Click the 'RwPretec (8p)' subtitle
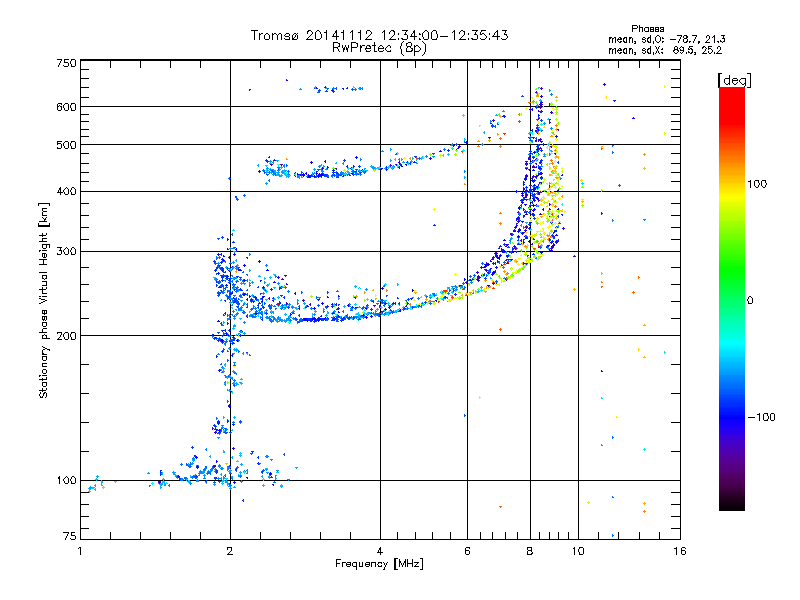The height and width of the screenshot is (600, 800). point(379,48)
